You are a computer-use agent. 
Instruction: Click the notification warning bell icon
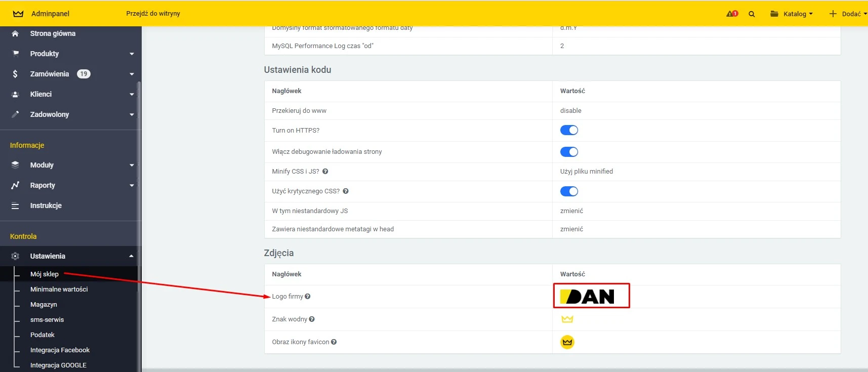click(731, 14)
